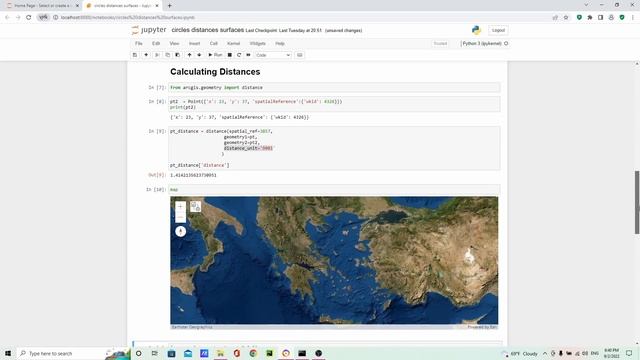Click the pt_distance['distance'] line

[x=200, y=165]
